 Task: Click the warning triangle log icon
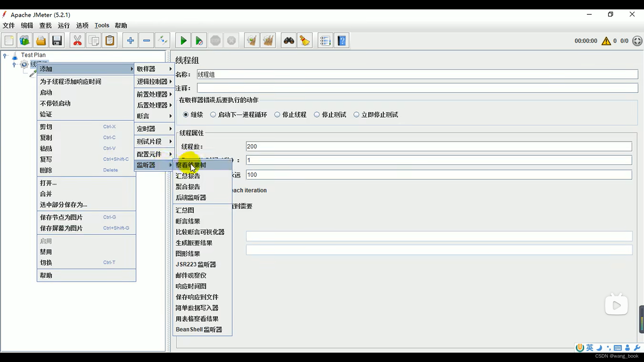click(x=606, y=41)
